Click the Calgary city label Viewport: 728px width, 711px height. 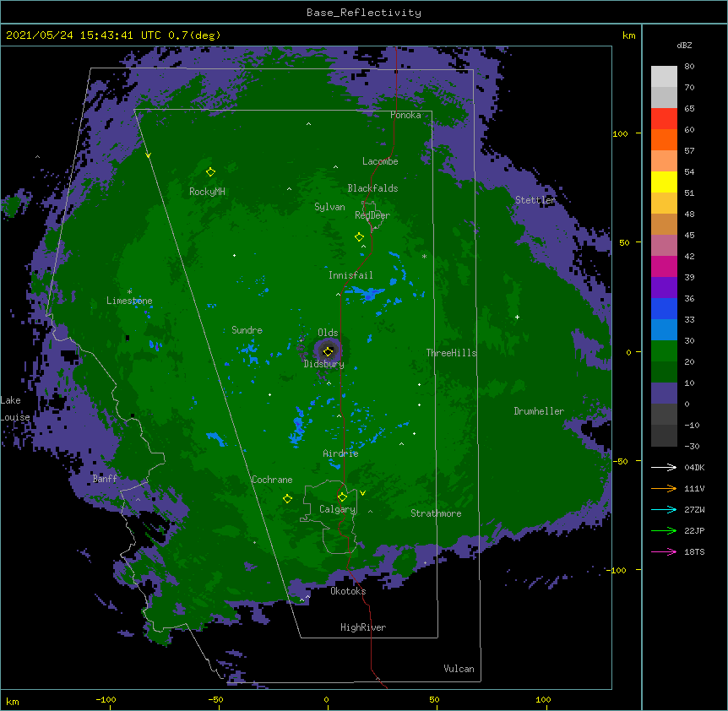coord(337,509)
